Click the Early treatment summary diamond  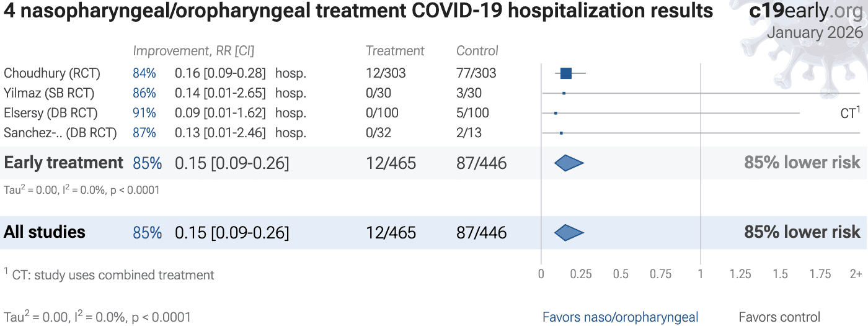pos(569,163)
